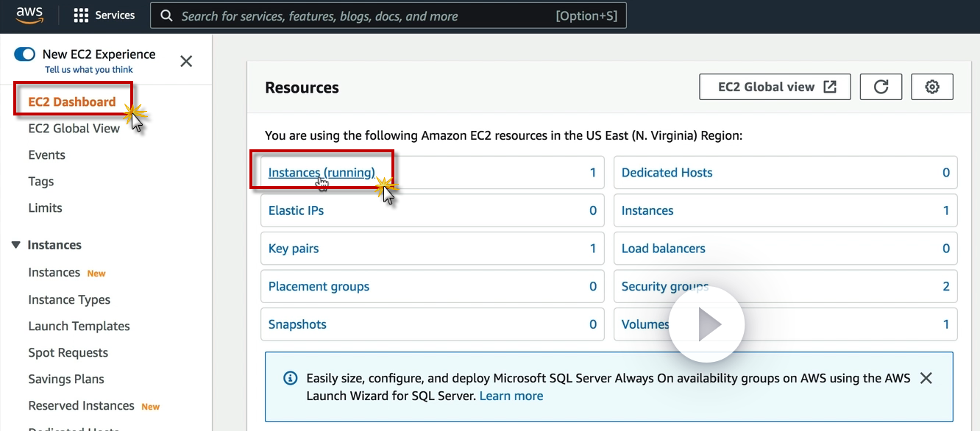
Task: Select Instance Types in the sidebar
Action: 69,299
